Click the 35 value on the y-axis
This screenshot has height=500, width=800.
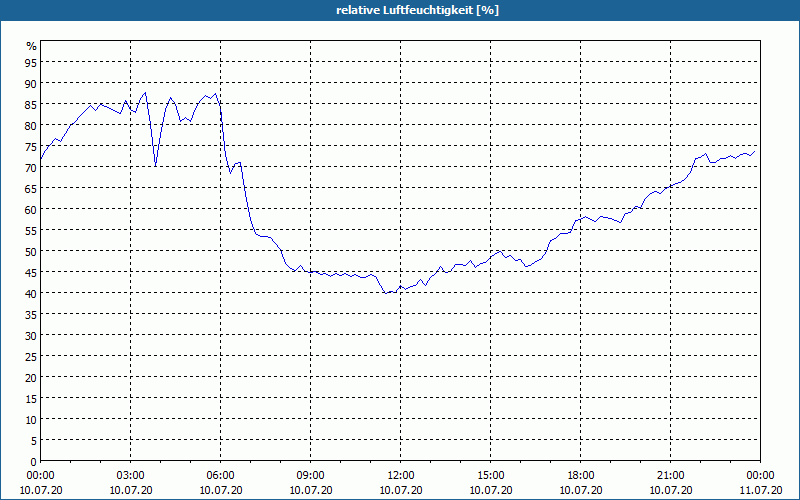pos(31,314)
